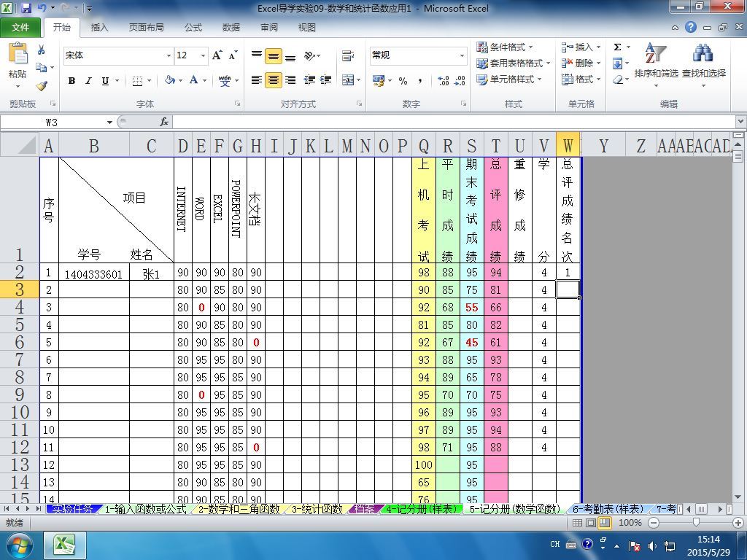Image resolution: width=747 pixels, height=560 pixels.
Task: Apply percent style format
Action: click(x=403, y=81)
